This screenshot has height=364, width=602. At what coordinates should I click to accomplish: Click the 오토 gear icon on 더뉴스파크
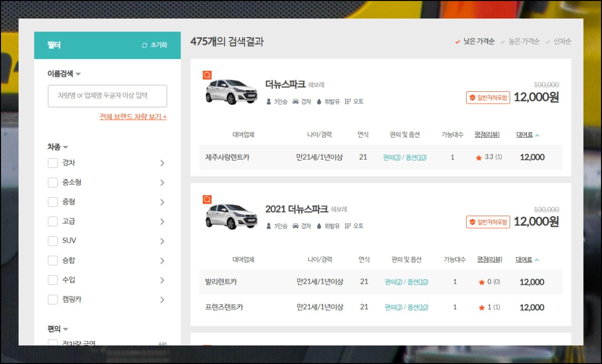click(x=348, y=101)
